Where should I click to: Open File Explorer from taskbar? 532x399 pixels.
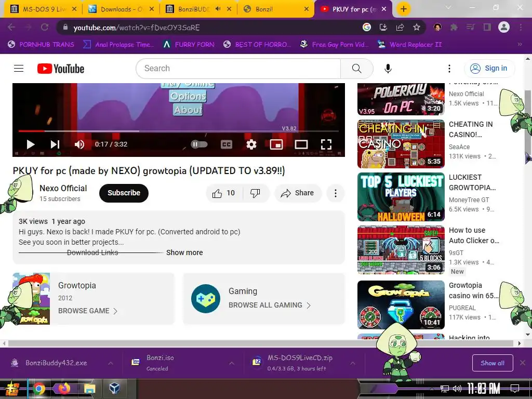click(x=89, y=389)
